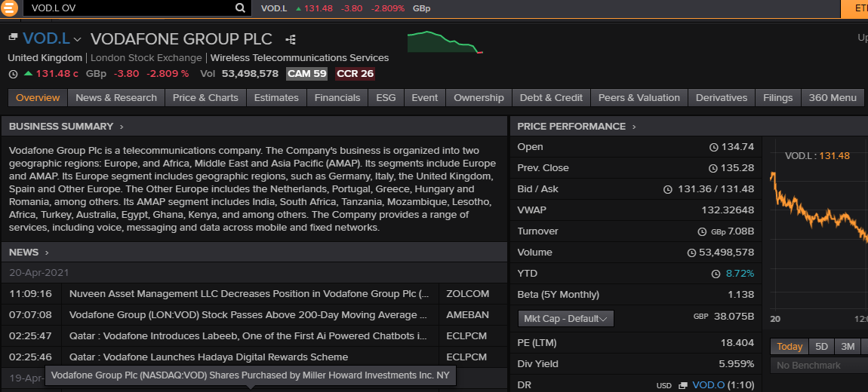Open the Nuveen Asset Management news headline
Image resolution: width=868 pixels, height=392 pixels.
coord(249,294)
